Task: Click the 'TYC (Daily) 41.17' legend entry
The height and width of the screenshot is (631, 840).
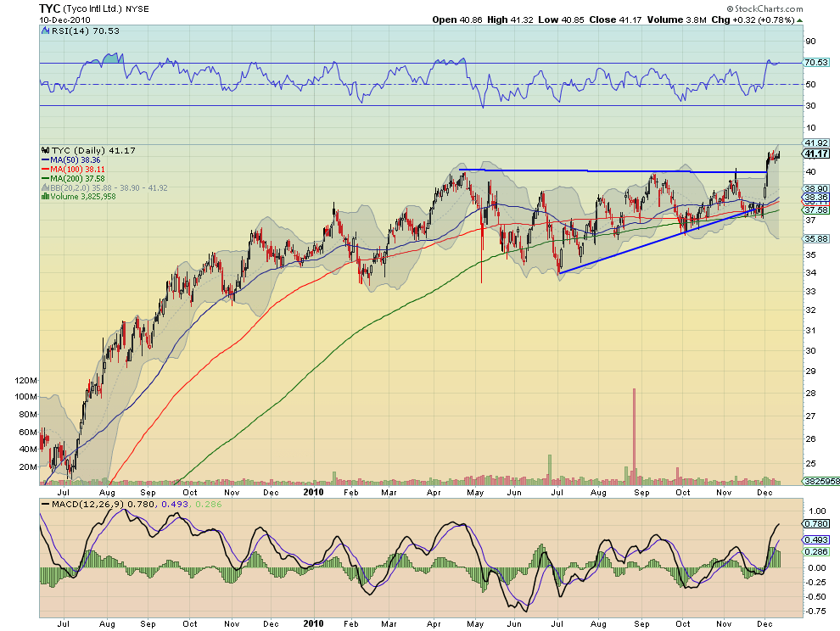Action: [93, 150]
